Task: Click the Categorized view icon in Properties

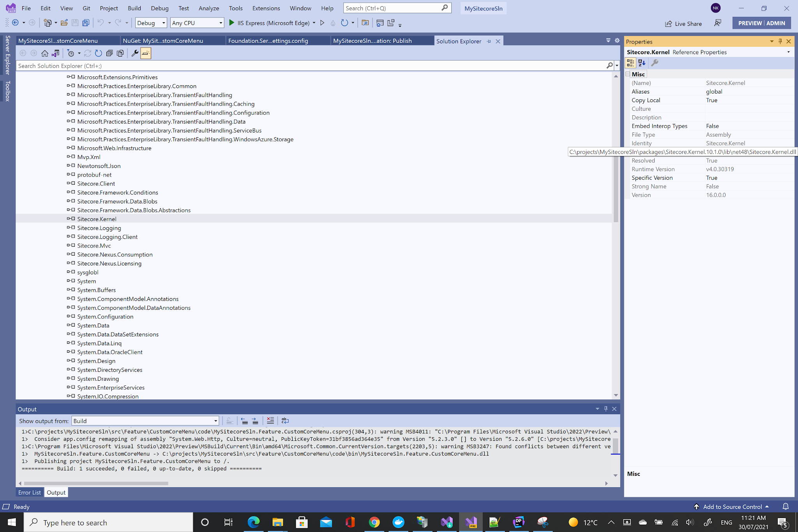Action: point(630,63)
